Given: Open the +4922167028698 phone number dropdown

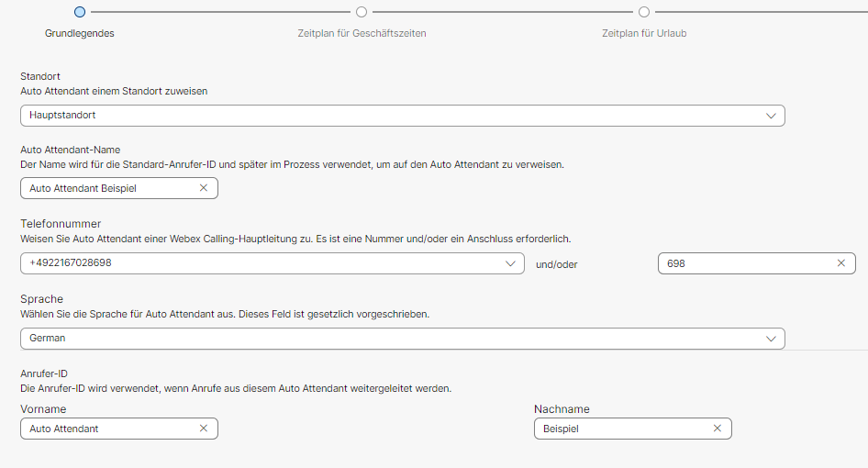Looking at the screenshot, I should [x=273, y=263].
